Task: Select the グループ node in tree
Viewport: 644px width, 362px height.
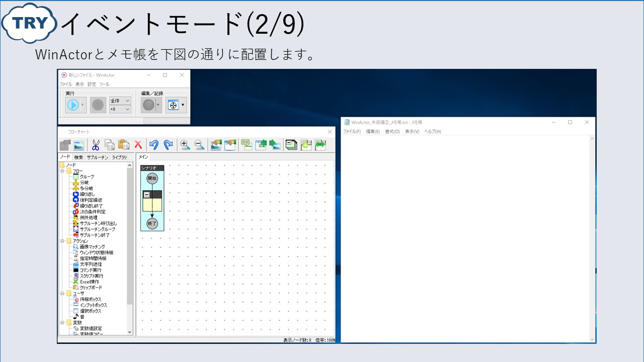Action: point(87,176)
